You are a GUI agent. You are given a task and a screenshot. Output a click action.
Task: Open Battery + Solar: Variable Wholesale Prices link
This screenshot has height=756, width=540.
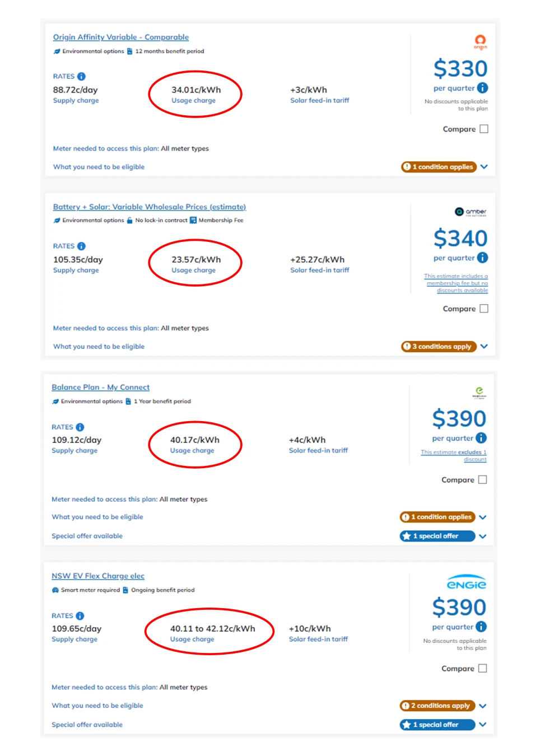coord(149,207)
